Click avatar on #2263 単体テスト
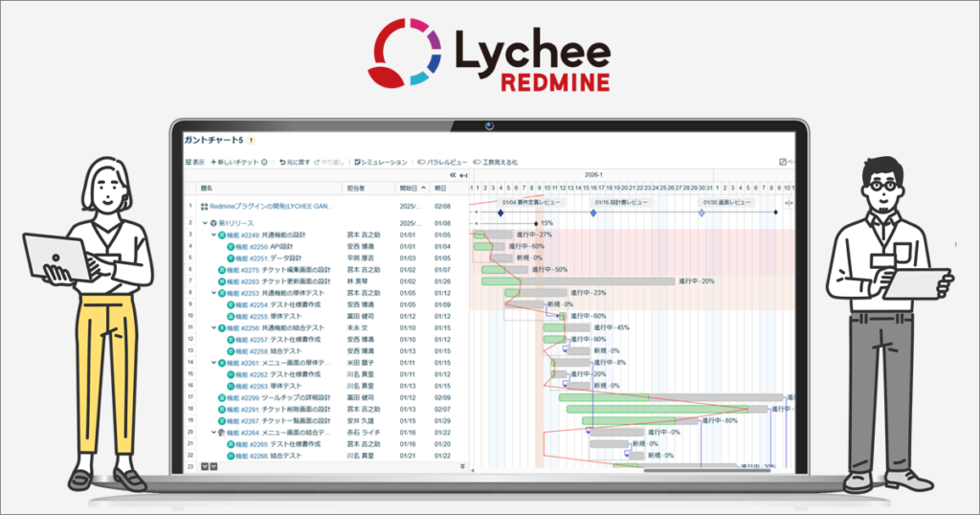980x515 pixels. [230, 386]
